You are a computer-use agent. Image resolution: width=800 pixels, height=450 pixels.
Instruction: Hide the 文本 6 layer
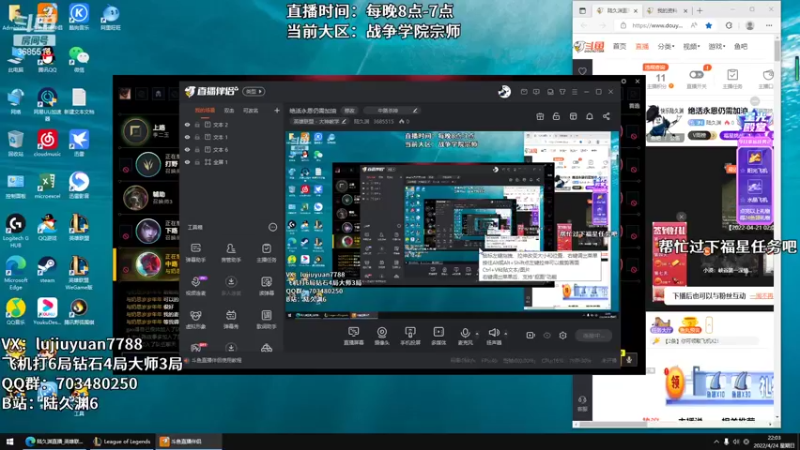click(x=187, y=149)
